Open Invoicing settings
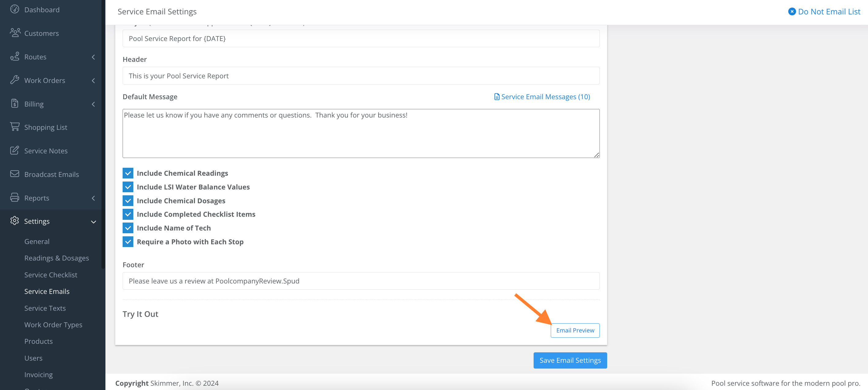 [38, 374]
